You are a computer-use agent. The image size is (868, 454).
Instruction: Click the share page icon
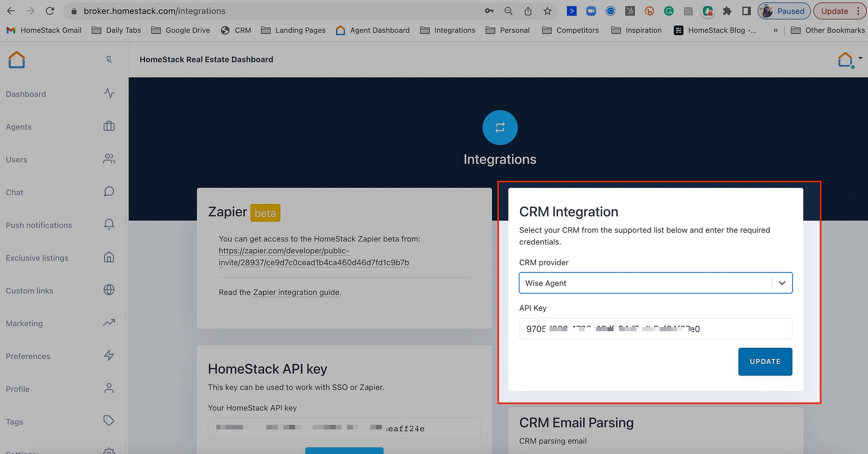pyautogui.click(x=528, y=11)
